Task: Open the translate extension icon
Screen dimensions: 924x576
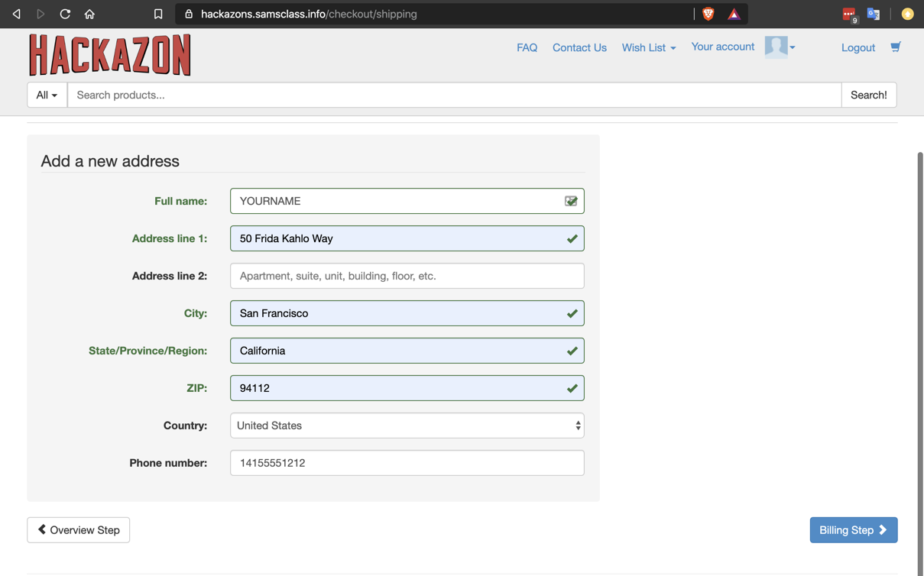Action: click(873, 14)
